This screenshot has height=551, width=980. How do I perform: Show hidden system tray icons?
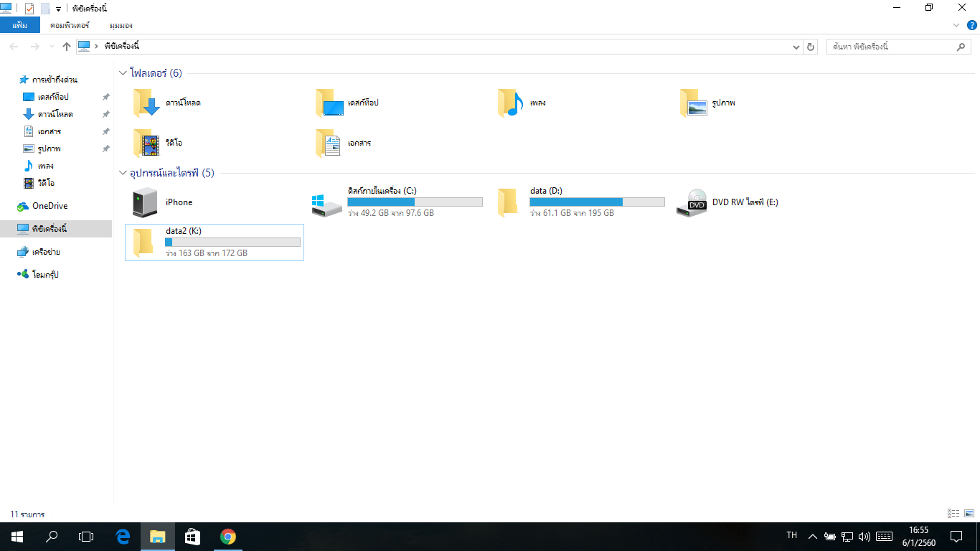click(x=812, y=537)
